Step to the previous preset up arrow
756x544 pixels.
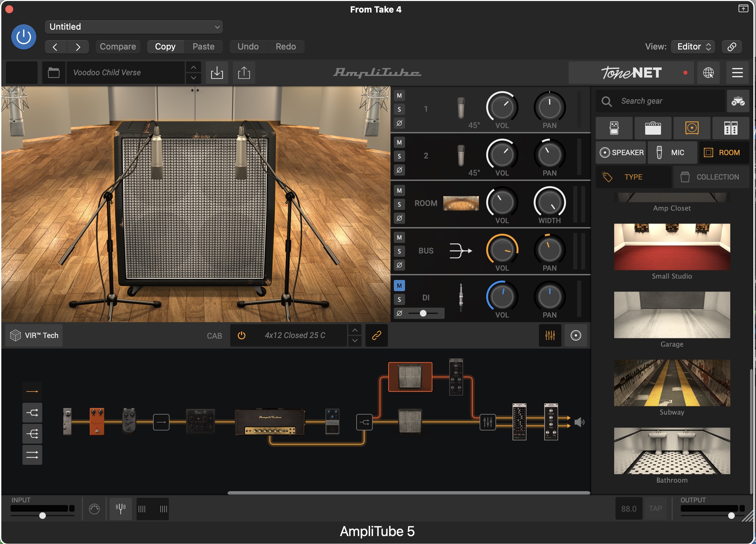[193, 67]
